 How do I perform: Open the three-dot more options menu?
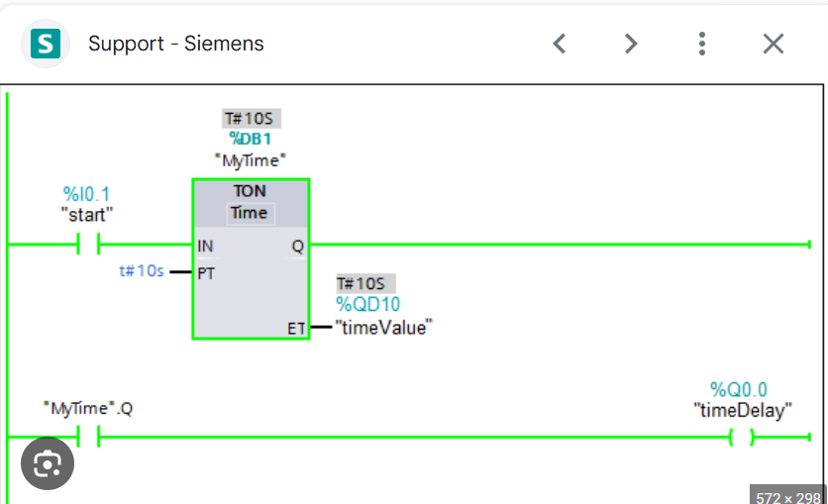click(x=702, y=44)
